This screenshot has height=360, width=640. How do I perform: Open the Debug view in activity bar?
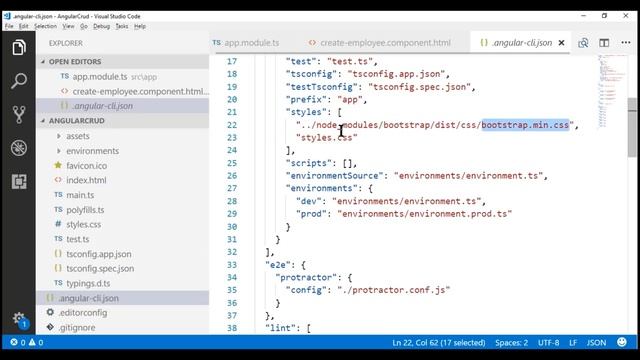pyautogui.click(x=19, y=148)
